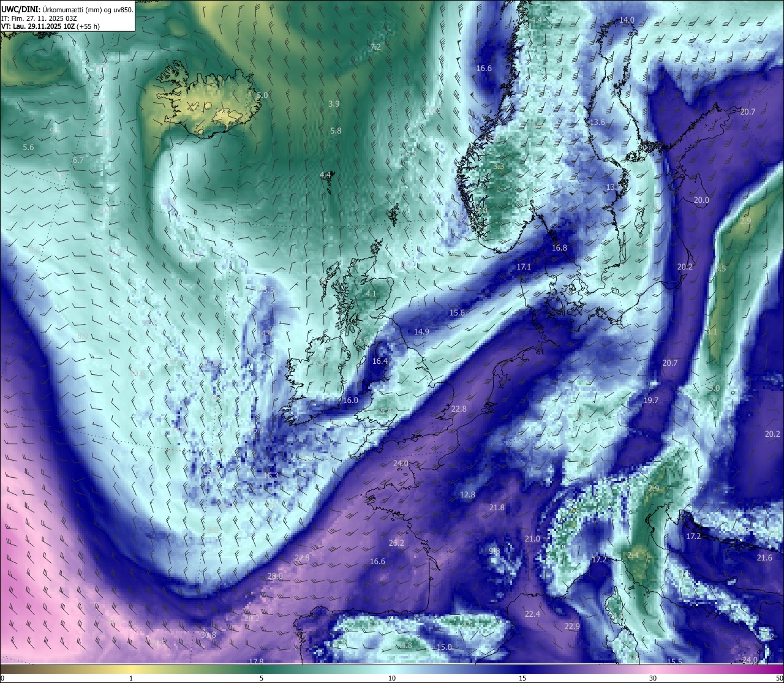The height and width of the screenshot is (683, 784).
Task: Click the 22.4 map value
Action: [x=532, y=614]
